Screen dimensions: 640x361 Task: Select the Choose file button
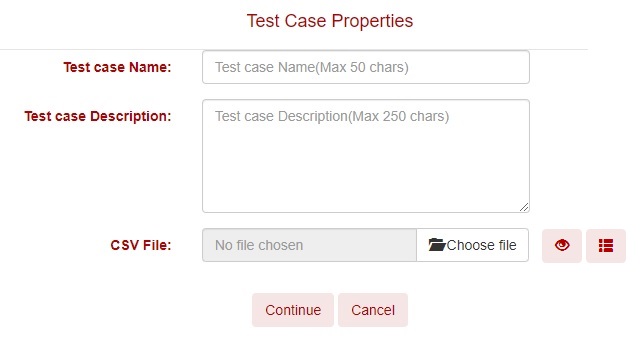point(472,245)
